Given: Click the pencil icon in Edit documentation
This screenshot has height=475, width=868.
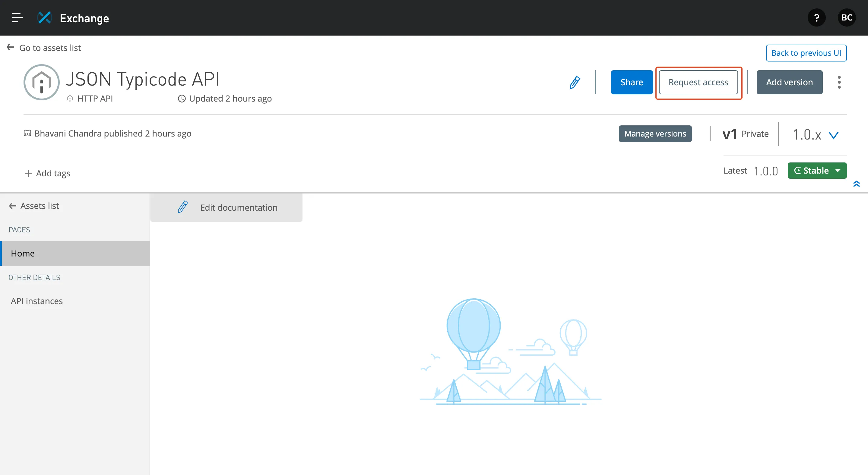Looking at the screenshot, I should coord(183,207).
